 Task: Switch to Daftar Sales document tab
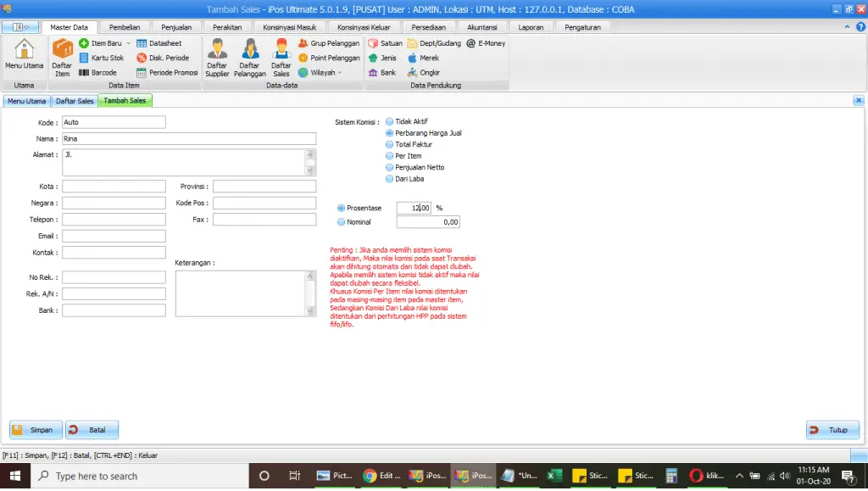tap(75, 101)
